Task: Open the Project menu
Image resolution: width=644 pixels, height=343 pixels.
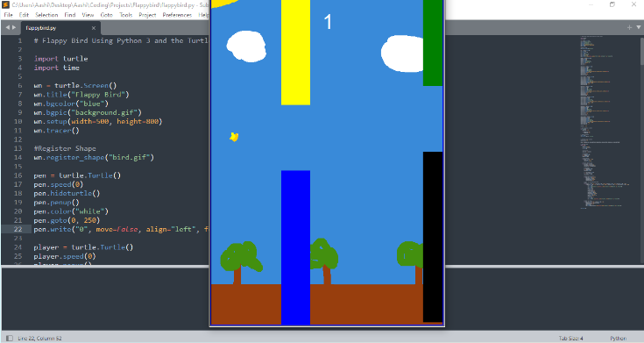Action: click(x=147, y=15)
